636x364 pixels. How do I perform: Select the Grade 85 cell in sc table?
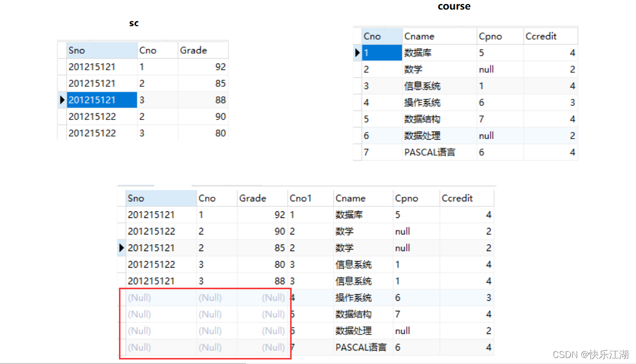pos(203,83)
